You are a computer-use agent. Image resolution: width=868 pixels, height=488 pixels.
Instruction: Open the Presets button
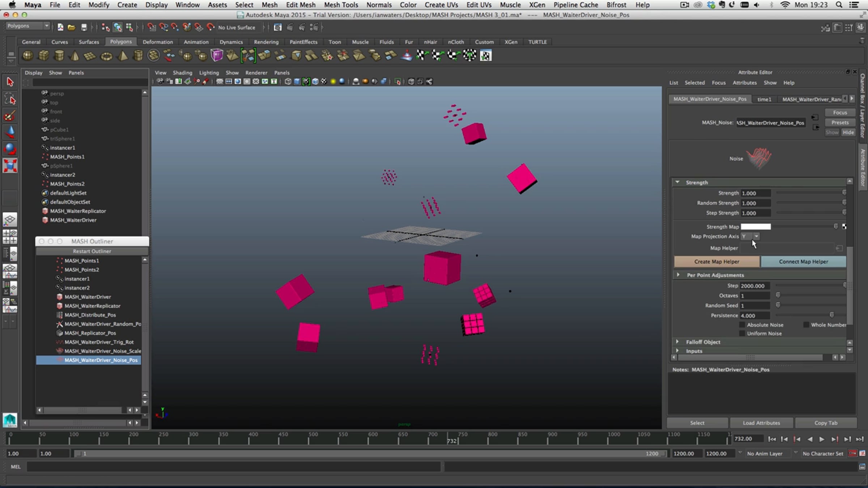point(840,123)
